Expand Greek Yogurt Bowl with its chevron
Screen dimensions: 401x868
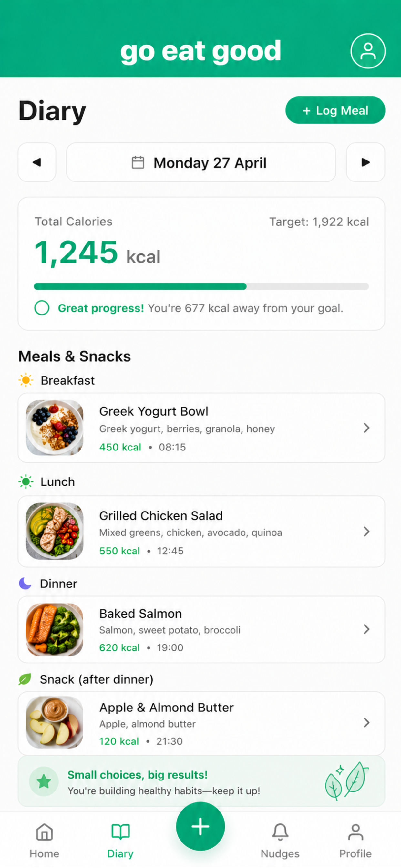[367, 428]
